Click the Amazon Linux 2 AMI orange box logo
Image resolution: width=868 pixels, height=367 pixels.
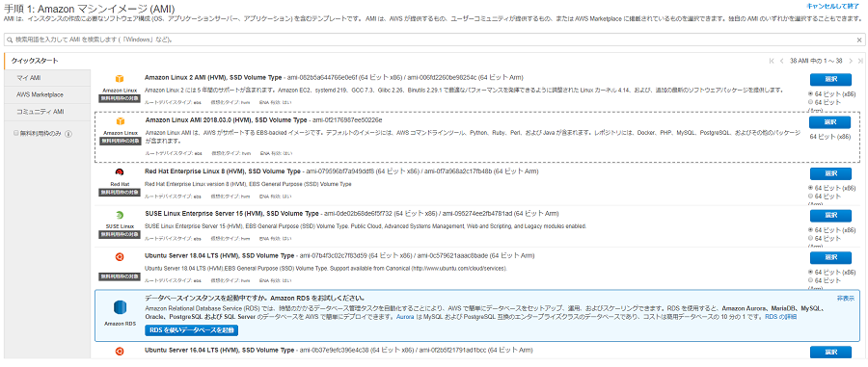[120, 79]
